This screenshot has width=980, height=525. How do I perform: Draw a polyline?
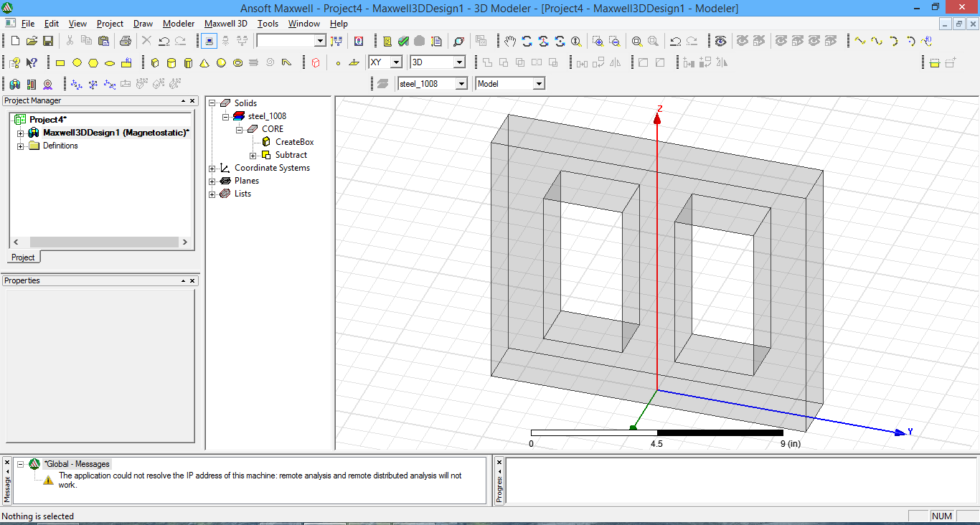coord(287,62)
